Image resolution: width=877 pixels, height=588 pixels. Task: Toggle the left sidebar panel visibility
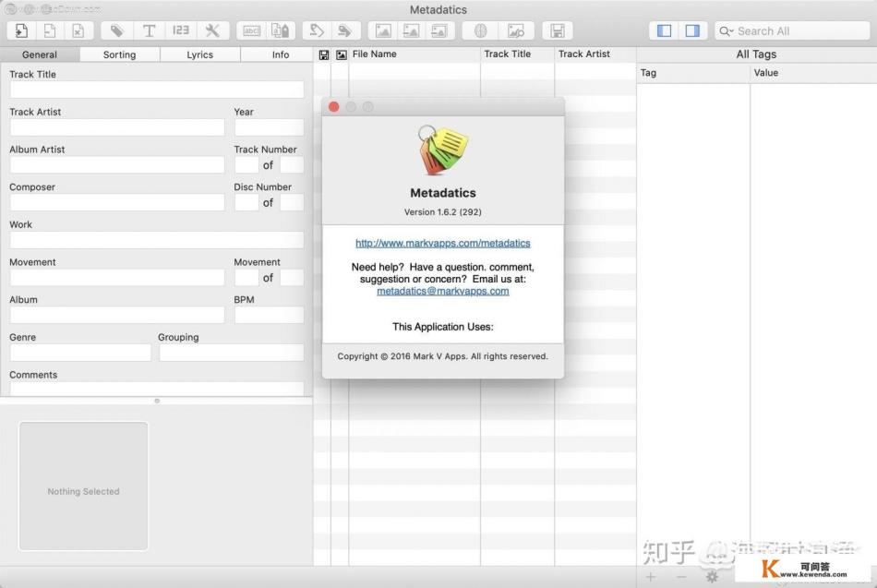point(663,30)
